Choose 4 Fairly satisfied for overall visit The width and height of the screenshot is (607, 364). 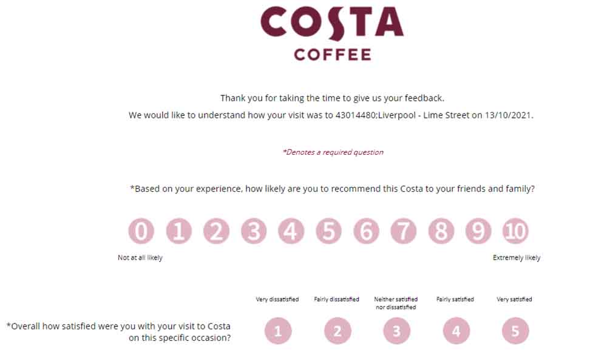click(456, 331)
